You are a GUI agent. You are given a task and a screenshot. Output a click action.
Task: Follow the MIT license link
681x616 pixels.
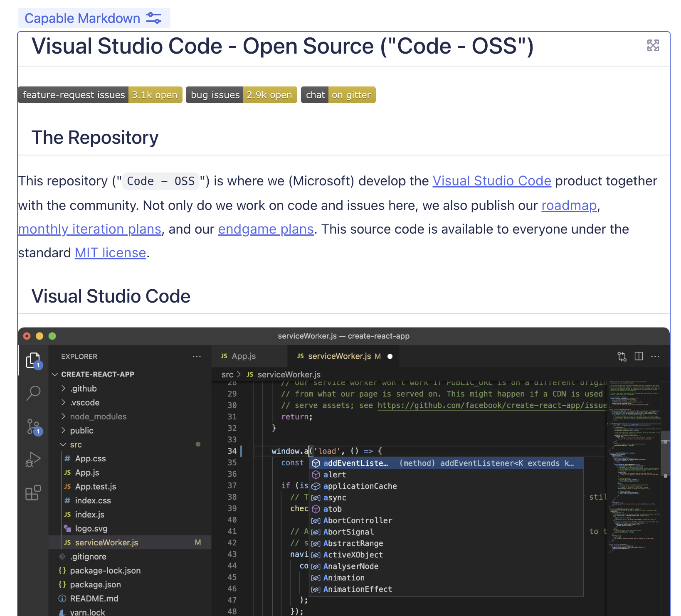(110, 253)
